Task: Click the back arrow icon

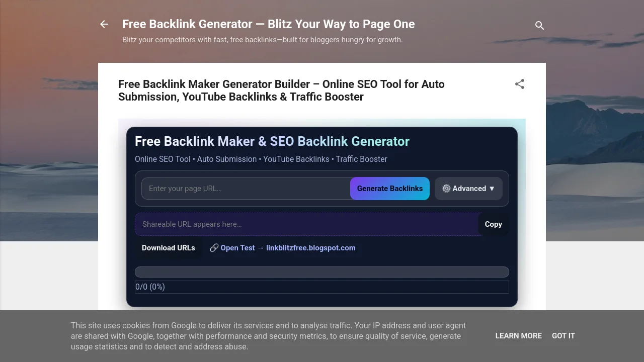Action: coord(104,24)
